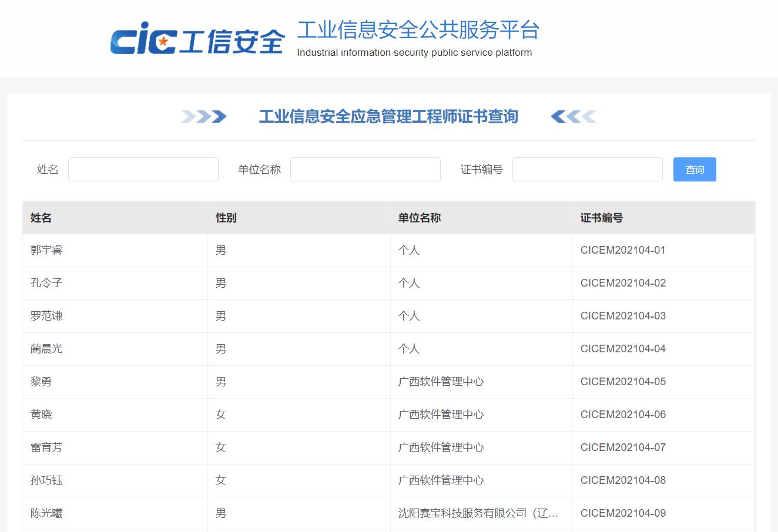Screen dimensions: 778x532
Task: Click the 蔺晨光 table row name
Action: coord(46,349)
